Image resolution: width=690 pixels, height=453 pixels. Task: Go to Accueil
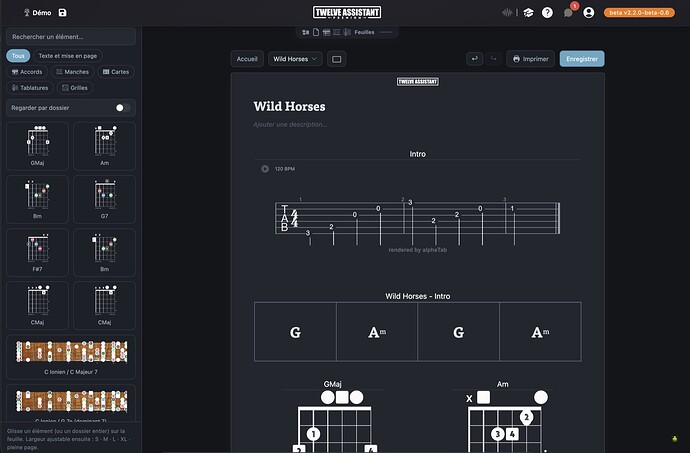(x=247, y=59)
